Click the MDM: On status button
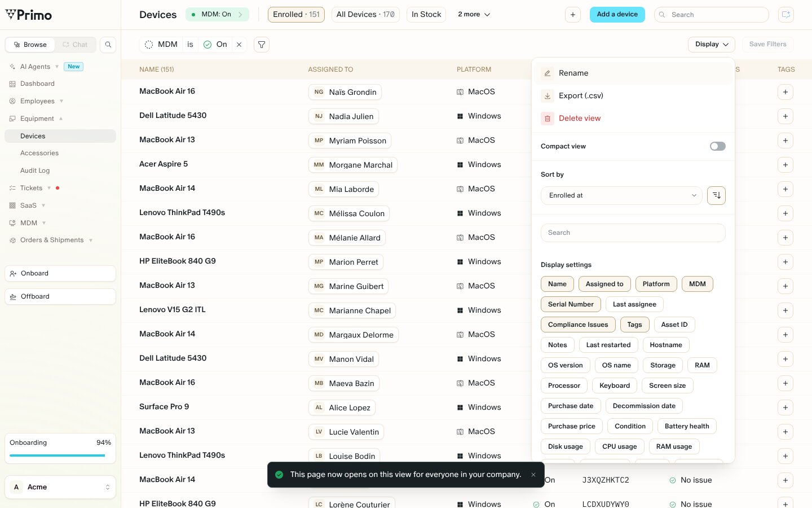This screenshot has height=508, width=812. coord(217,15)
